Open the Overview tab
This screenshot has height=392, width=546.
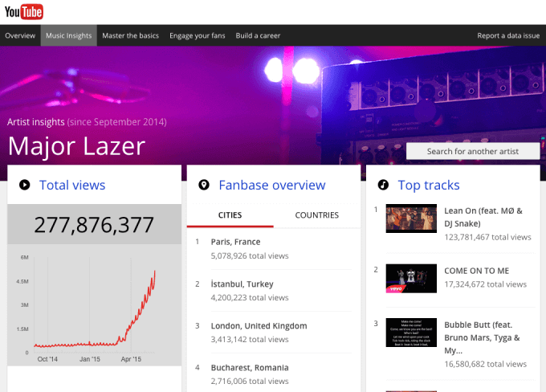(x=20, y=36)
